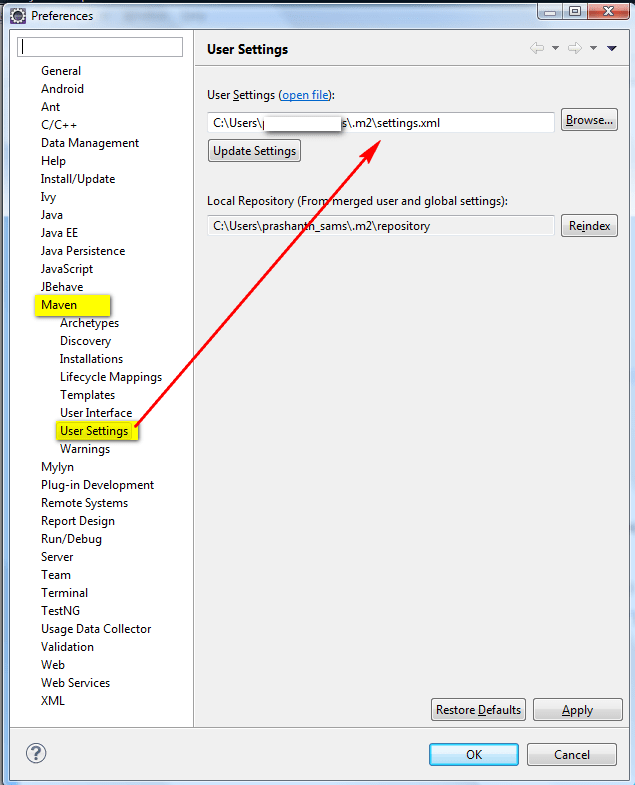The image size is (635, 785).
Task: Open Maven Archetypes page
Action: click(x=90, y=323)
